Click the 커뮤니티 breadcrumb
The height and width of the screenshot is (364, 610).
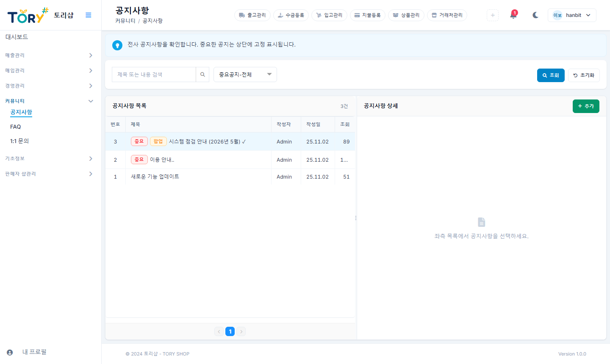point(125,21)
